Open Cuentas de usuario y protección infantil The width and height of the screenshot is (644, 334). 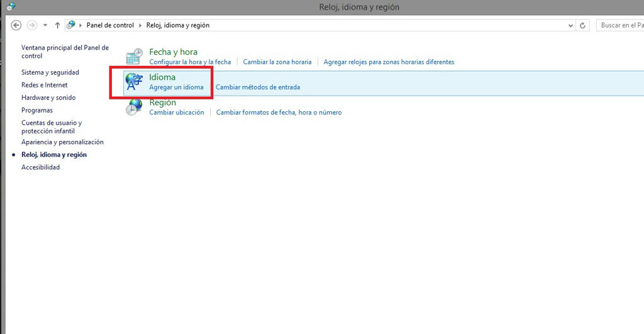tap(52, 127)
